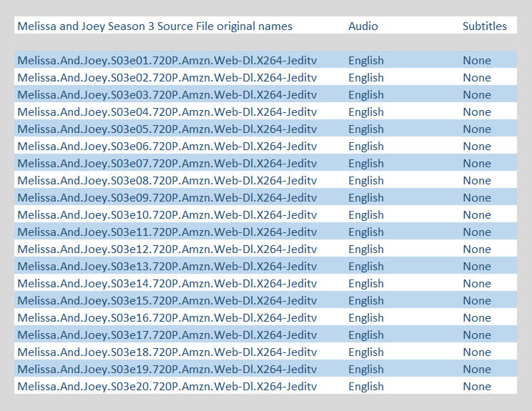Click English audio cell in S03e19 row
532x411 pixels.
click(366, 370)
